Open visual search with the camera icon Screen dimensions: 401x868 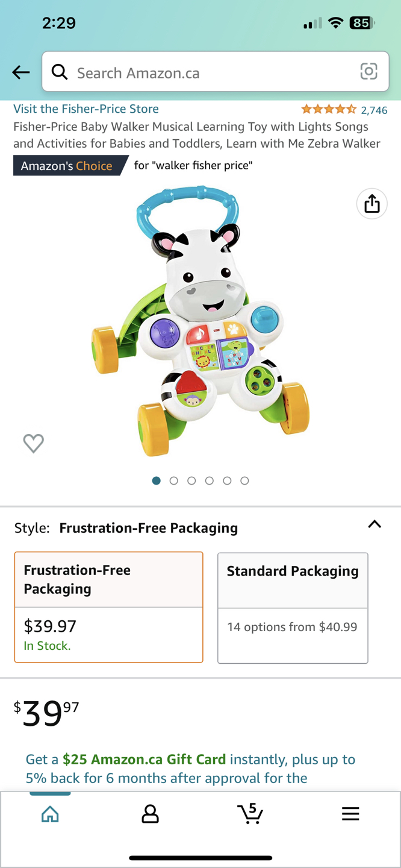(368, 72)
